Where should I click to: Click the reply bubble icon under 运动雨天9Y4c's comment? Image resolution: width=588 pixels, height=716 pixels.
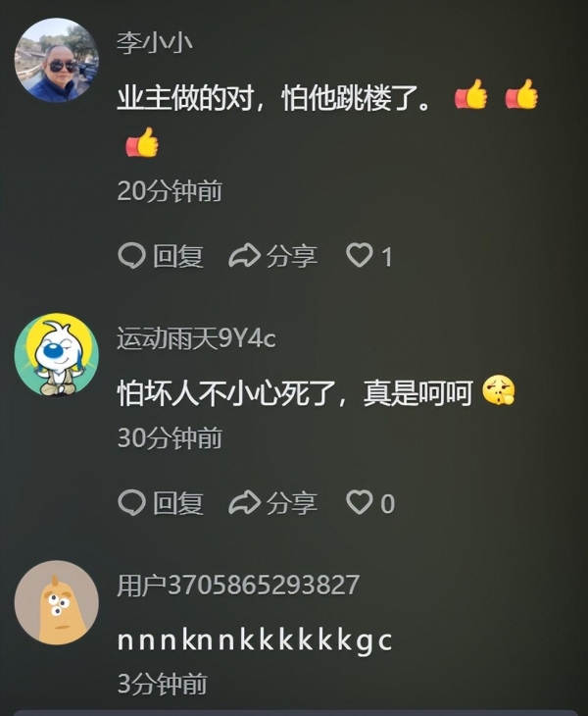tap(132, 503)
